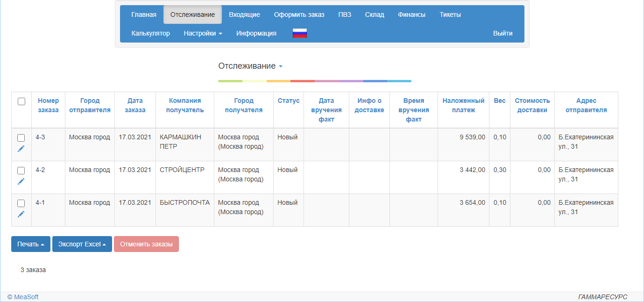
Task: Click the Russian flag language icon
Action: (x=299, y=33)
